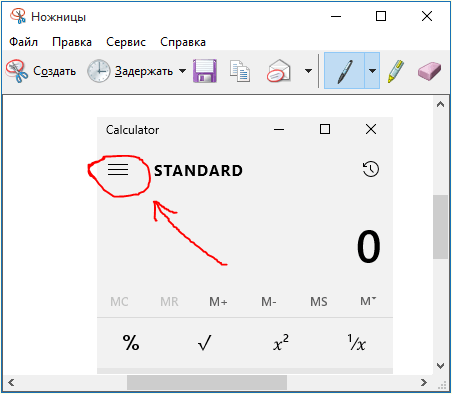452x394 pixels.
Task: Maximize the Ножницы window
Action: (381, 16)
